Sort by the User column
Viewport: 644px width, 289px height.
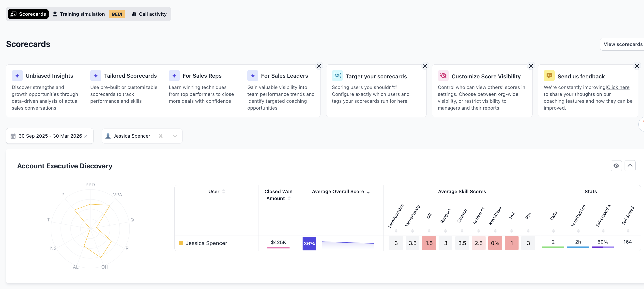[224, 191]
